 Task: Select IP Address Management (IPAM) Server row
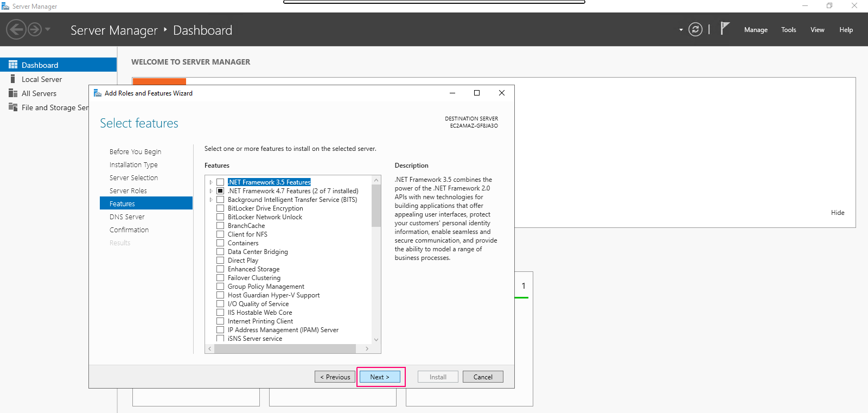pyautogui.click(x=283, y=330)
